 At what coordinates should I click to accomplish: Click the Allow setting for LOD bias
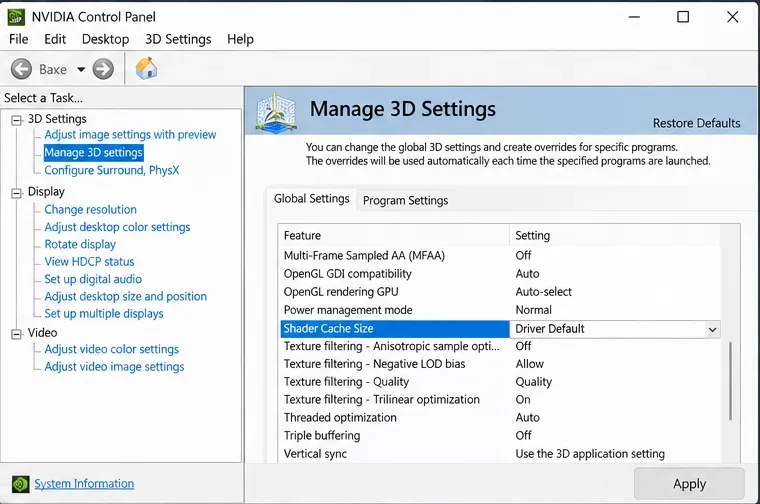click(x=529, y=364)
